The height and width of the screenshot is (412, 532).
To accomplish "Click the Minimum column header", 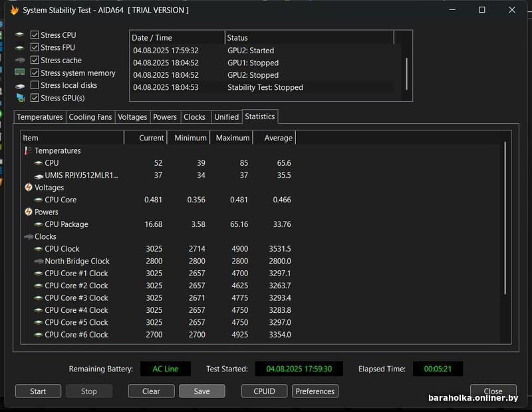I will point(188,138).
